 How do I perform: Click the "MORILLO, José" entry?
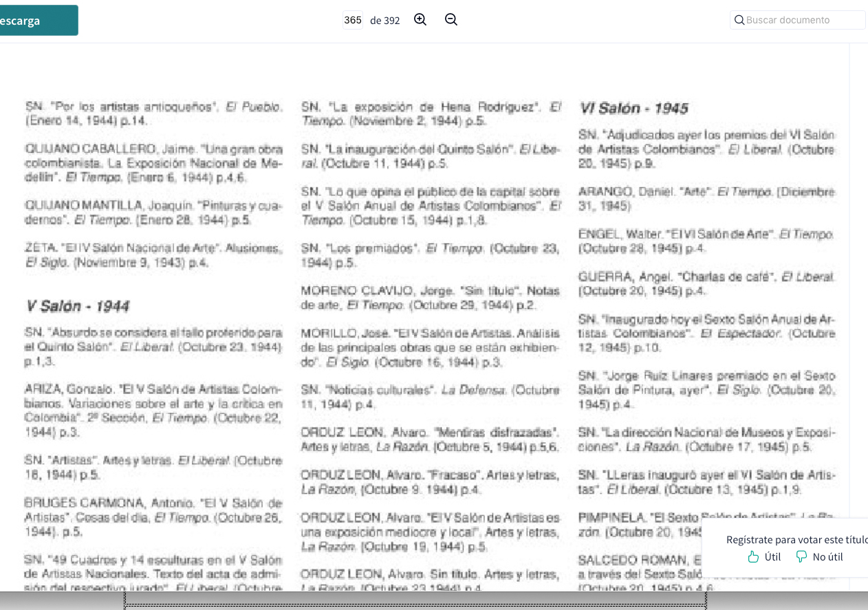coord(431,348)
